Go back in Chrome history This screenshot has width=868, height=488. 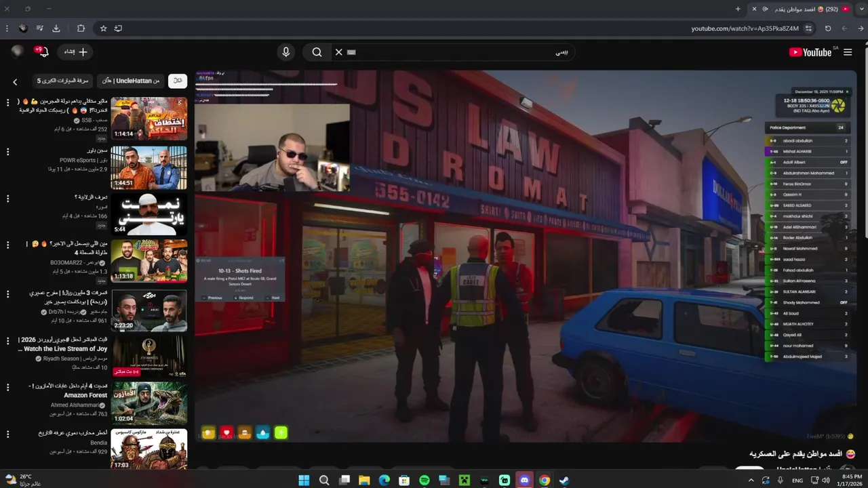(x=861, y=28)
